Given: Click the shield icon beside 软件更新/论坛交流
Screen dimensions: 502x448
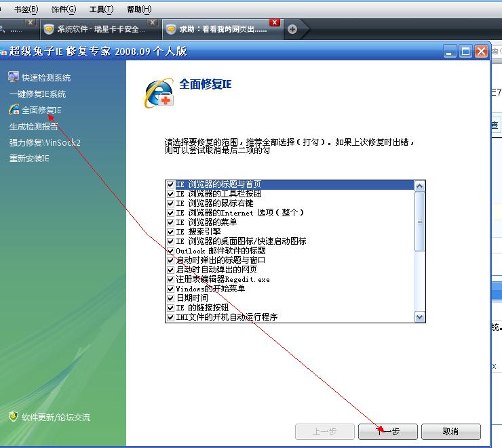Looking at the screenshot, I should point(13,416).
